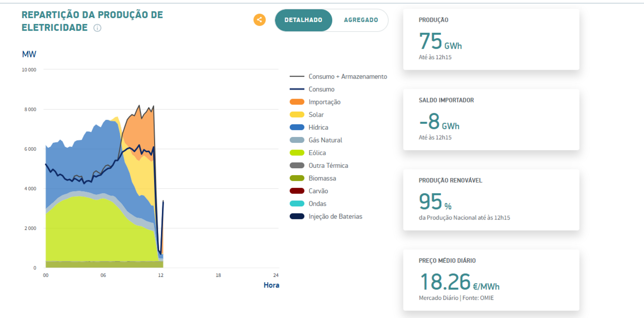Click the Produção Renovável 95% card
This screenshot has width=644, height=318.
[491, 199]
